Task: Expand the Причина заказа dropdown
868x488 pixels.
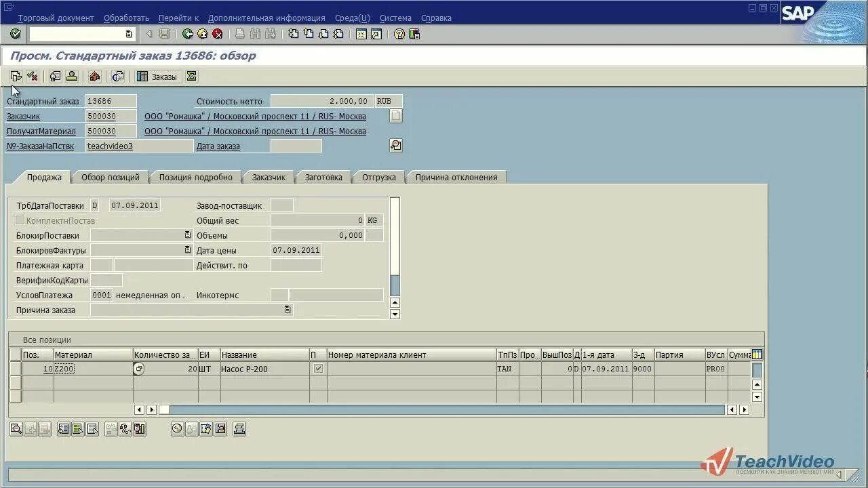Action: point(285,309)
